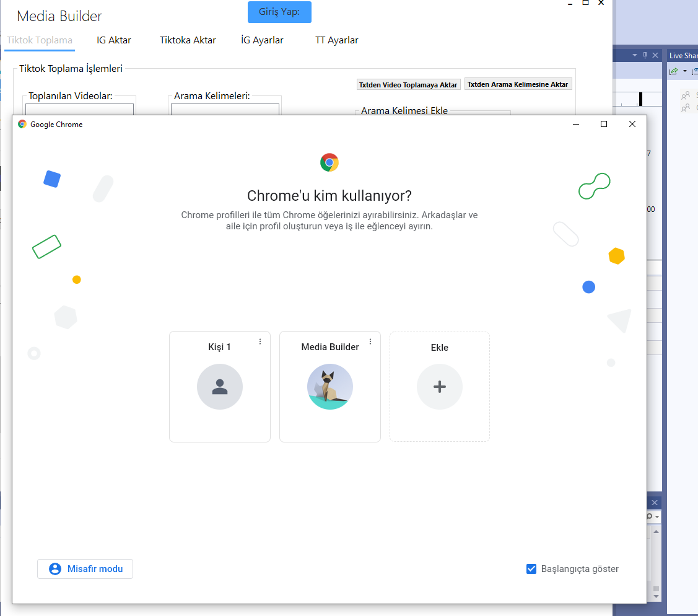Image resolution: width=698 pixels, height=616 pixels.
Task: Open the Live Share dropdown arrow
Action: (x=684, y=71)
